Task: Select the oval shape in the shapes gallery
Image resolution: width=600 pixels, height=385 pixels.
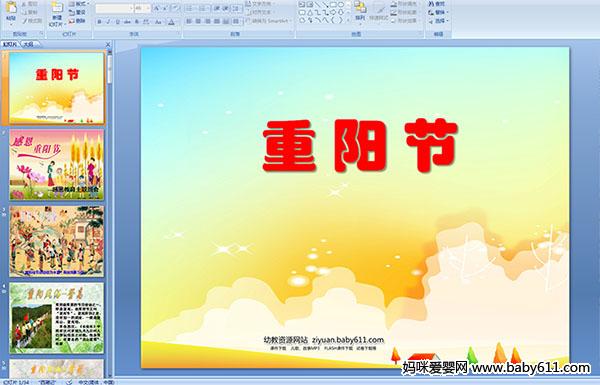Action: (x=341, y=4)
